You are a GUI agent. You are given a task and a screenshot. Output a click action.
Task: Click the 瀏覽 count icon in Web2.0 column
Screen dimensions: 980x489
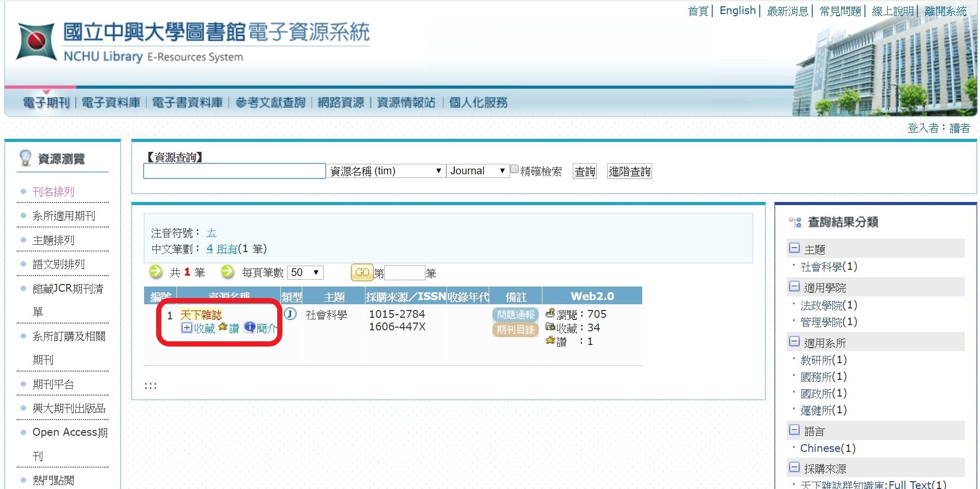(x=550, y=313)
